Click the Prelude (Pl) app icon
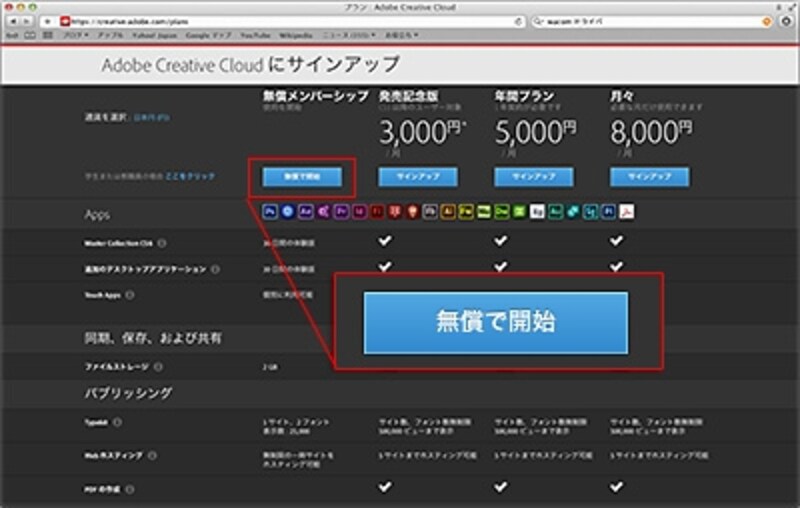The height and width of the screenshot is (508, 800). [609, 211]
